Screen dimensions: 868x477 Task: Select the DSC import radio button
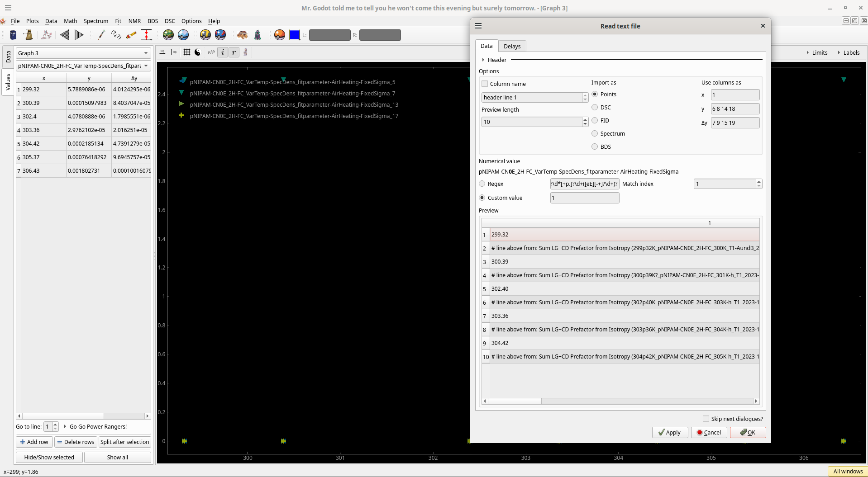(595, 108)
